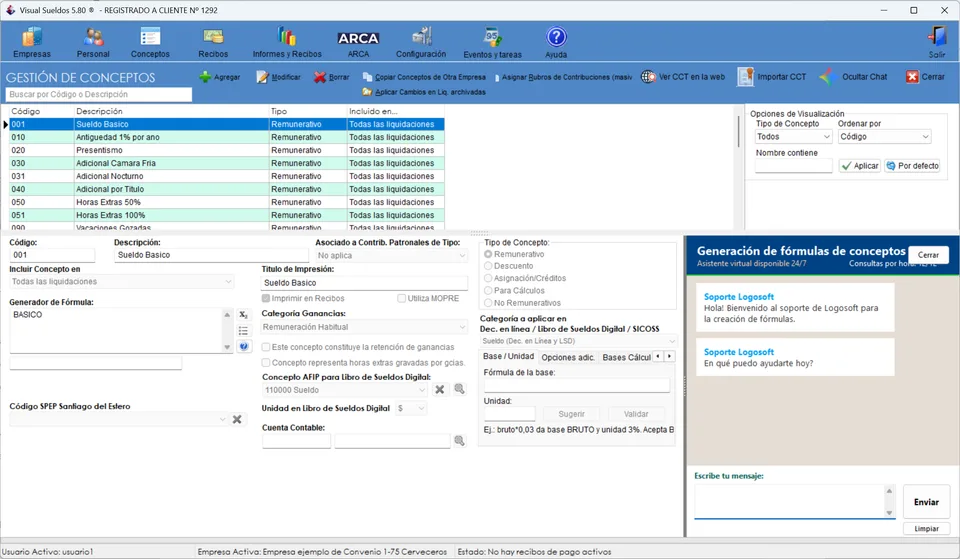Click Agregar to add a concept

coord(220,77)
